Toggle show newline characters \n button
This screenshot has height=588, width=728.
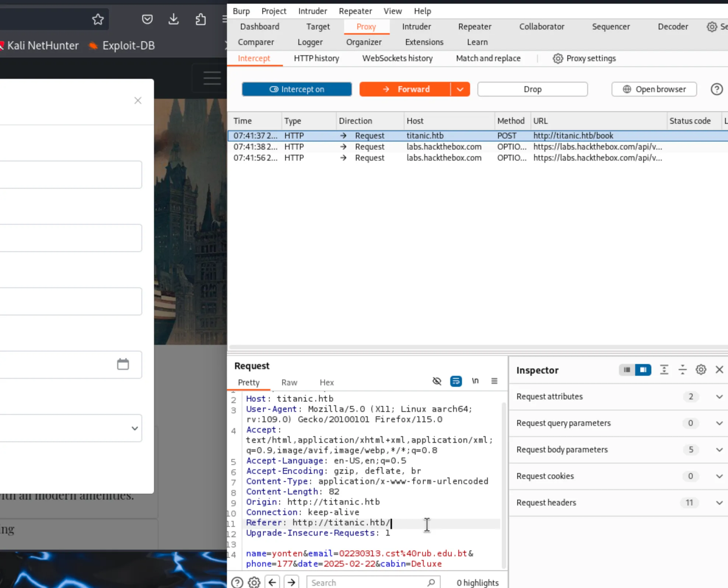click(x=475, y=381)
